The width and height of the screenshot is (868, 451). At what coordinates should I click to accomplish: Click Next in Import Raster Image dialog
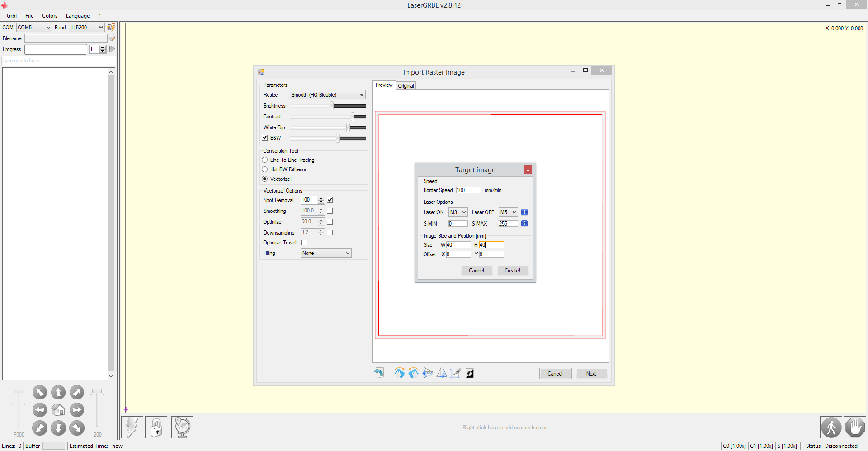click(x=591, y=374)
